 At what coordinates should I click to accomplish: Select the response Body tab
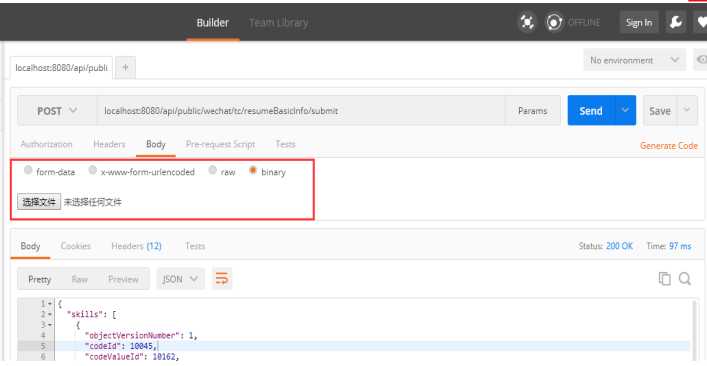click(x=30, y=246)
